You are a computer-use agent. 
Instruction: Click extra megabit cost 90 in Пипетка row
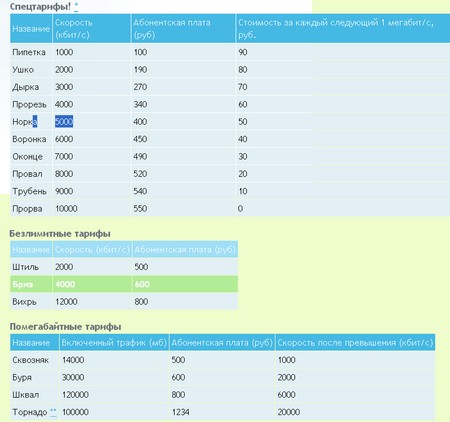tap(243, 52)
